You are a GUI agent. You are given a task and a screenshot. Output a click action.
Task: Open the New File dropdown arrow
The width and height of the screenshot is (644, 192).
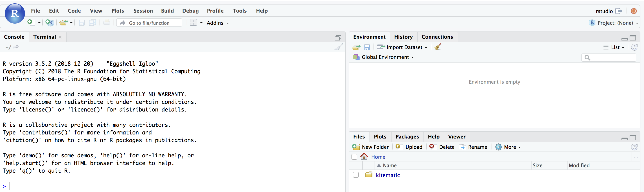pyautogui.click(x=39, y=23)
